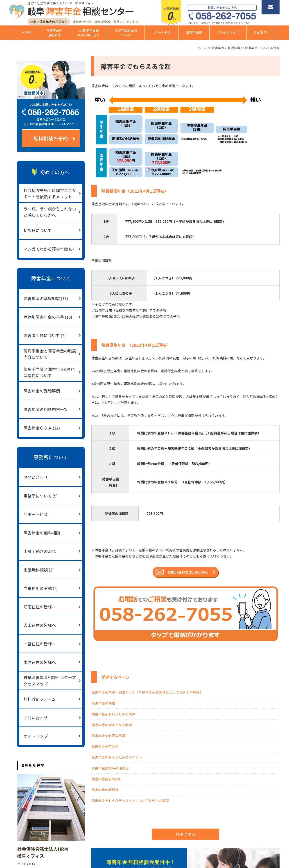289x868 pixels.
Task: Open 傷病手当金と障害年金の制度内容について link
Action: tap(51, 354)
